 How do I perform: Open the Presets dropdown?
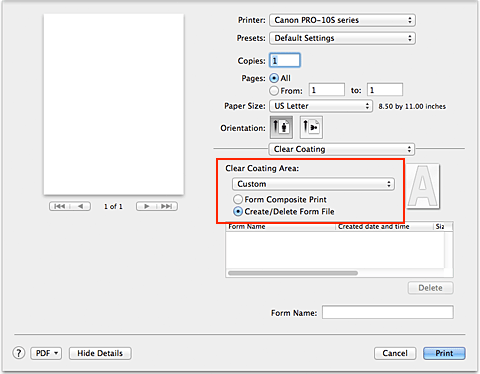pyautogui.click(x=342, y=38)
